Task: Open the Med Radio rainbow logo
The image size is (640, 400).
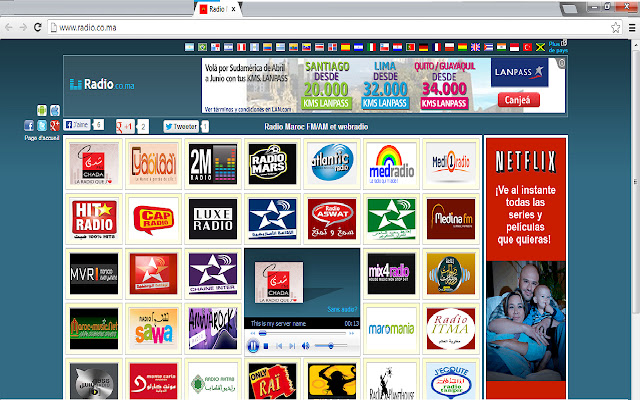Action: click(x=391, y=164)
